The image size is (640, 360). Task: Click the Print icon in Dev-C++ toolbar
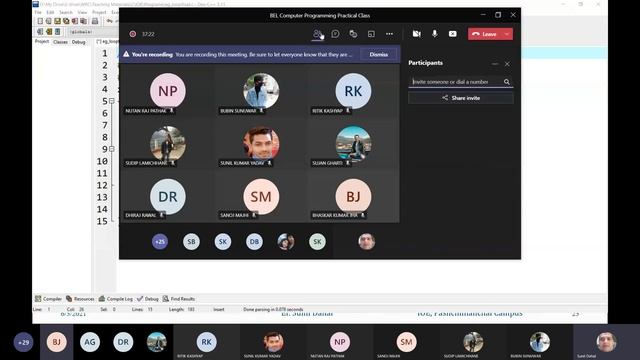pos(95,21)
